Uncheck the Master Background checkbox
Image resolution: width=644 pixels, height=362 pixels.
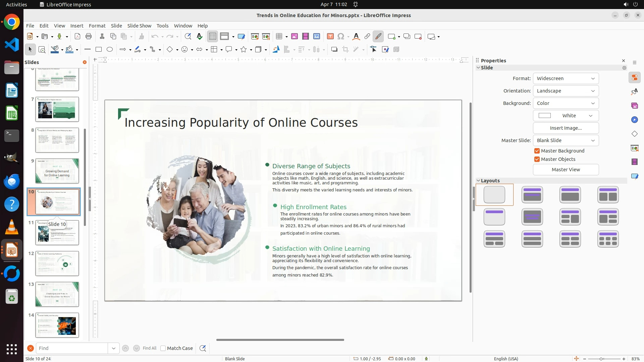(x=537, y=151)
